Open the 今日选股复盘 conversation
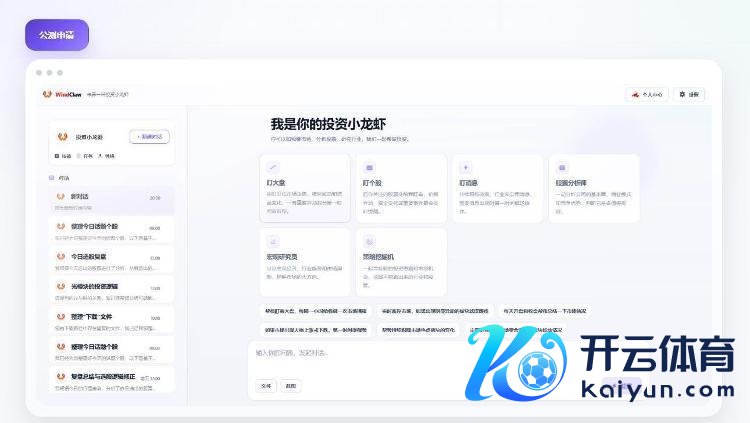This screenshot has width=750, height=423. click(109, 261)
